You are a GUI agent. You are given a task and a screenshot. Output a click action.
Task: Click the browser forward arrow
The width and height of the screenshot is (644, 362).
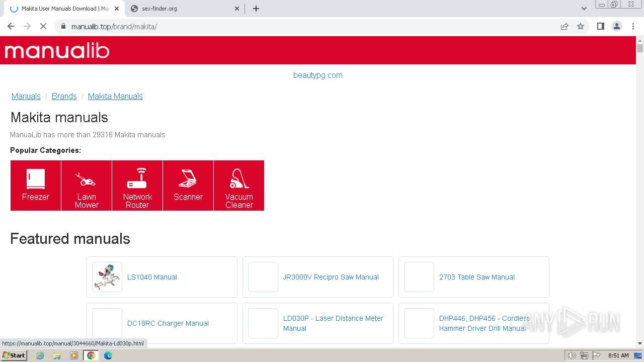coord(27,26)
